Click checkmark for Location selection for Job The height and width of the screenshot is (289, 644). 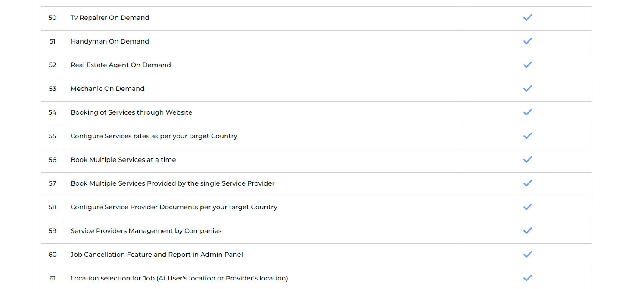(x=527, y=278)
